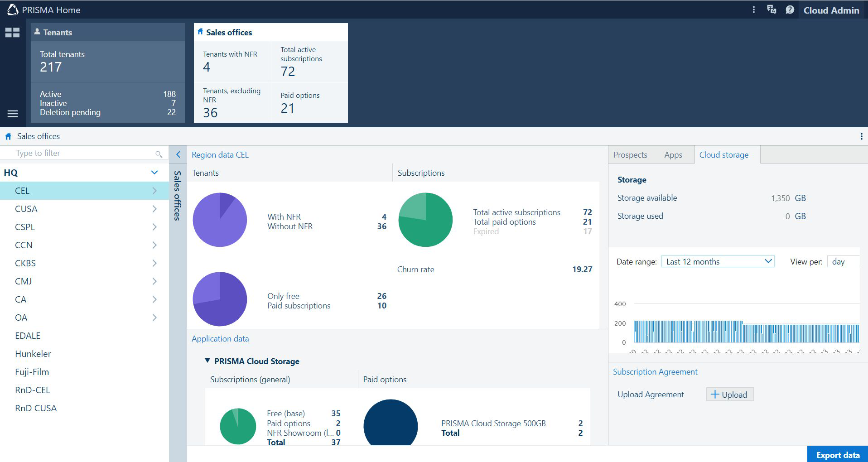Screen dimensions: 868x462
Task: Open the Date range dropdown
Action: (718, 262)
